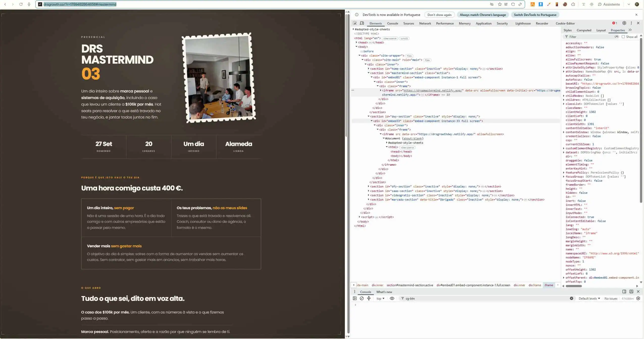The image size is (644, 339).
Task: Switch to the Network tab
Action: tap(425, 23)
